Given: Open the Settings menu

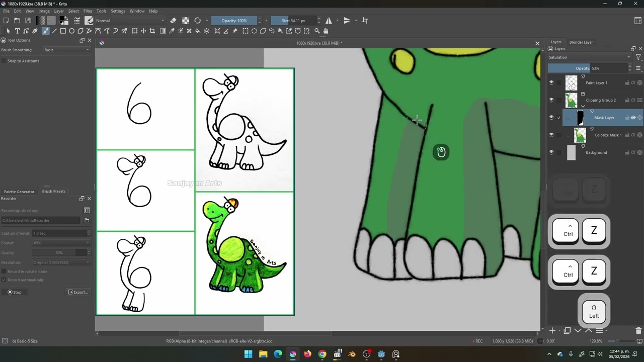Looking at the screenshot, I should (118, 11).
